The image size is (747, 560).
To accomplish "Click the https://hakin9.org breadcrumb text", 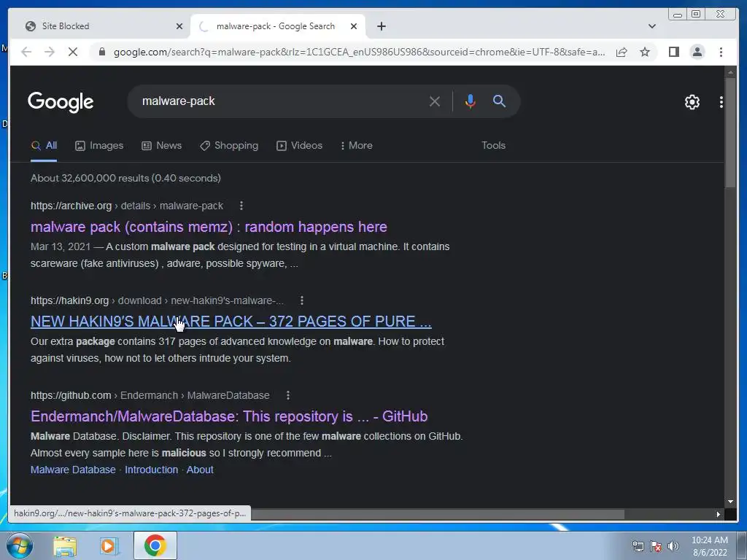I will 69,300.
